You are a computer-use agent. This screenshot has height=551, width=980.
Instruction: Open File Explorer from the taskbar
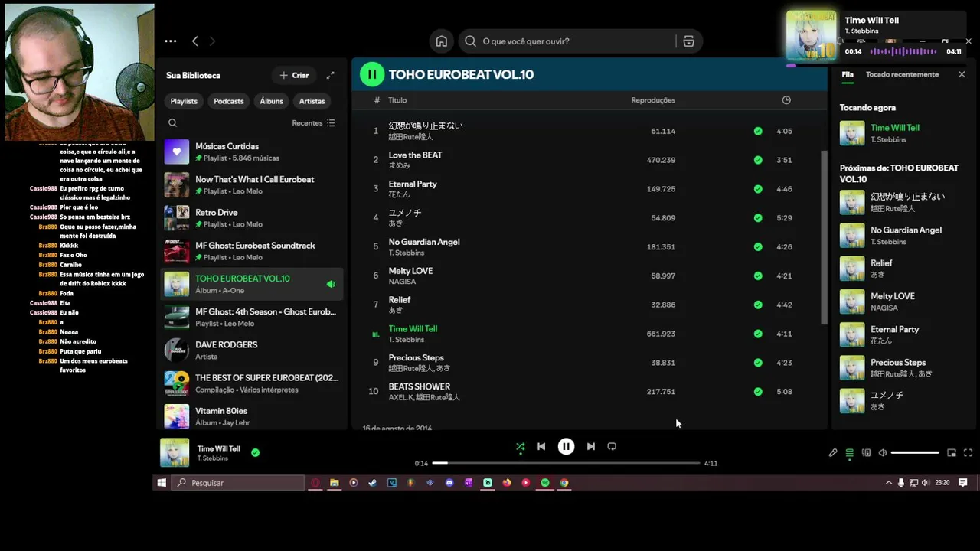[x=335, y=483]
